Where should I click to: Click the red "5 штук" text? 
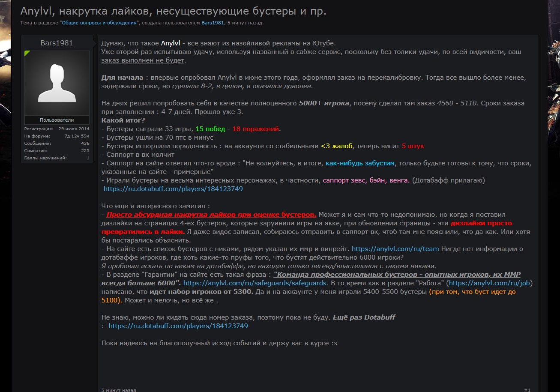[x=413, y=146]
